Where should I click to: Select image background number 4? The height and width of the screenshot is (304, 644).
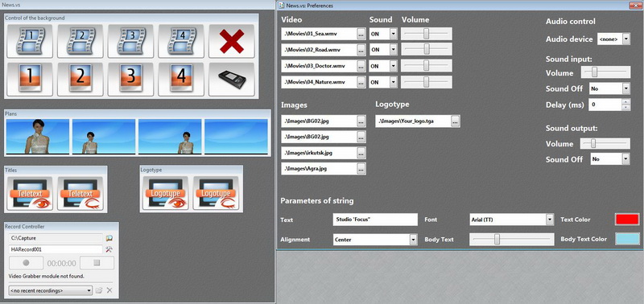click(181, 79)
